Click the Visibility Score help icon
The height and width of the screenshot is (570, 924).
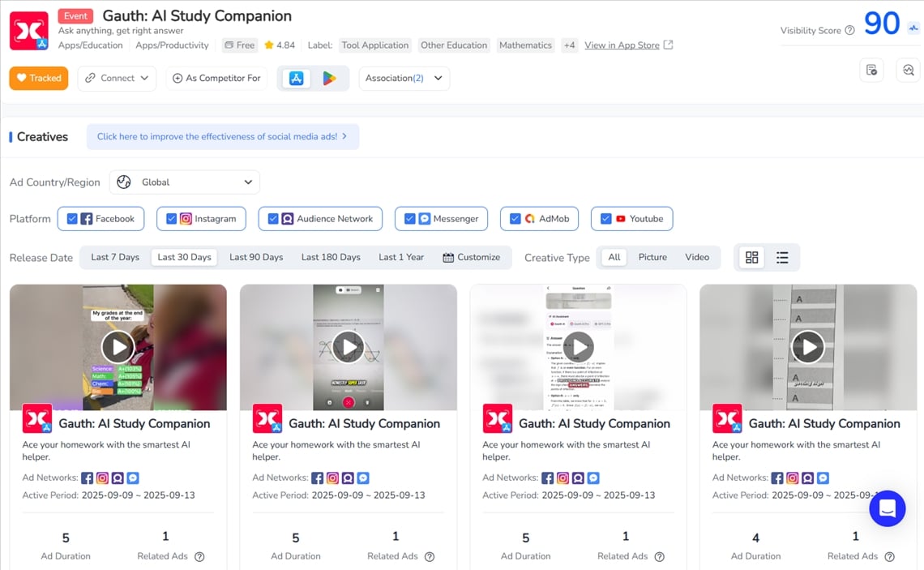coord(849,31)
